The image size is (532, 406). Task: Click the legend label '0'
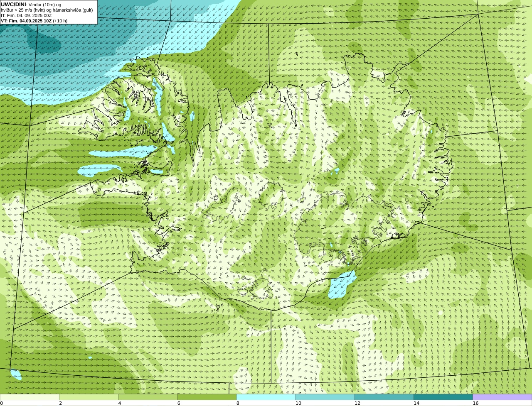(2, 403)
